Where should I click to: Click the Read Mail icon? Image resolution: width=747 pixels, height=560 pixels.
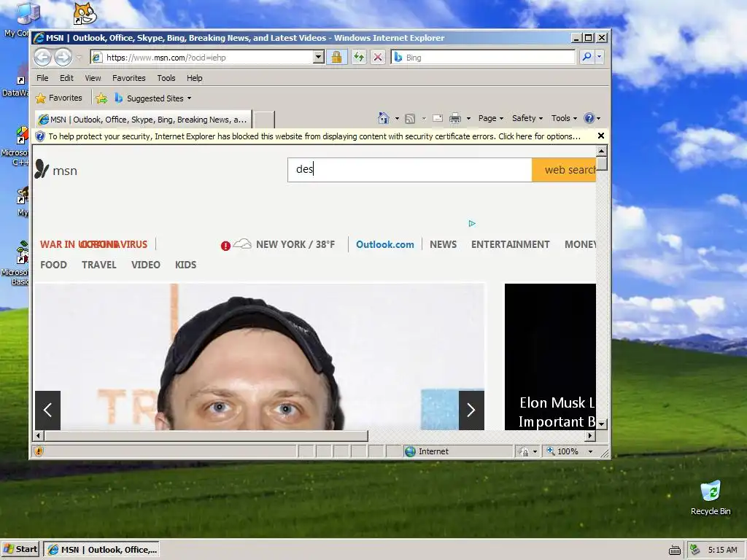[x=438, y=118]
